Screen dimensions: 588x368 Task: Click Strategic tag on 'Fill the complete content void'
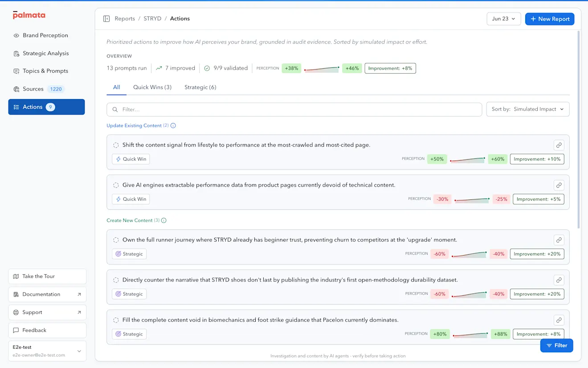pyautogui.click(x=129, y=334)
